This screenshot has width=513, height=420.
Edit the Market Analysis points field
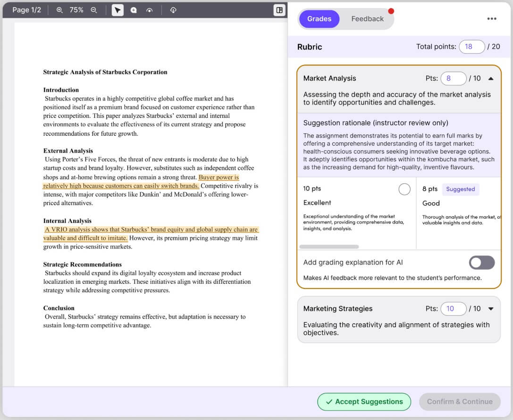click(x=453, y=78)
